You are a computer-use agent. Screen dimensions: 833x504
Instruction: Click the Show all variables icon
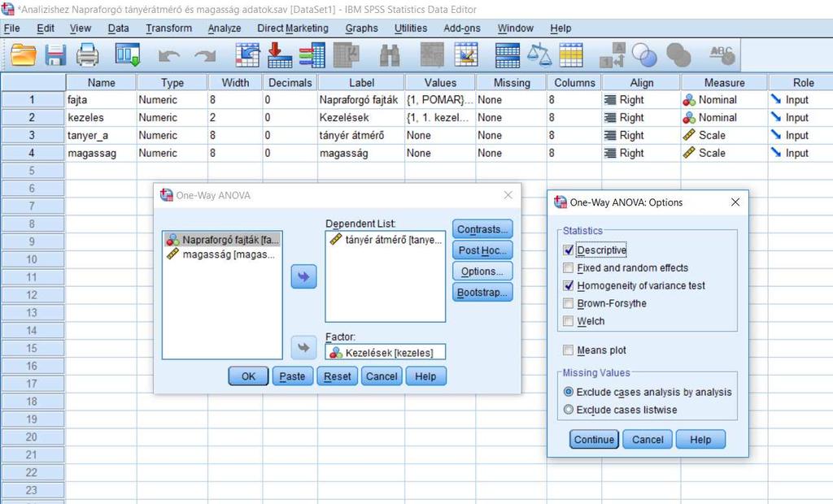tap(678, 55)
